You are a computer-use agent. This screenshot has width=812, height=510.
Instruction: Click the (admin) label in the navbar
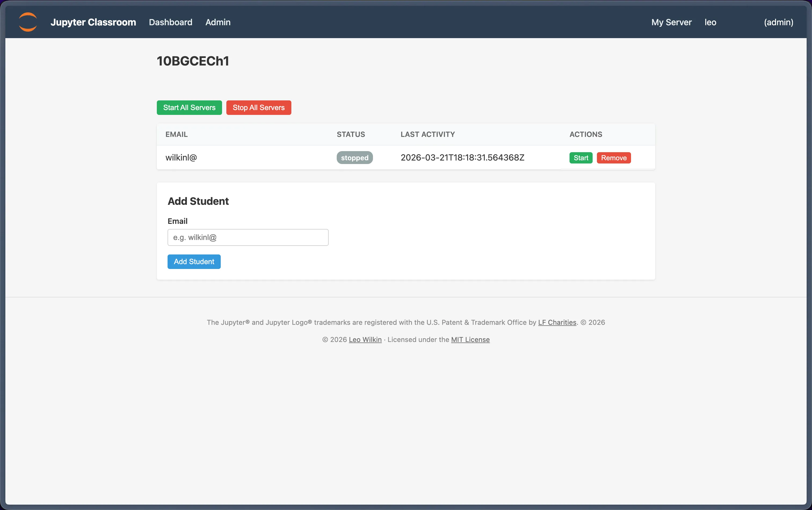778,22
